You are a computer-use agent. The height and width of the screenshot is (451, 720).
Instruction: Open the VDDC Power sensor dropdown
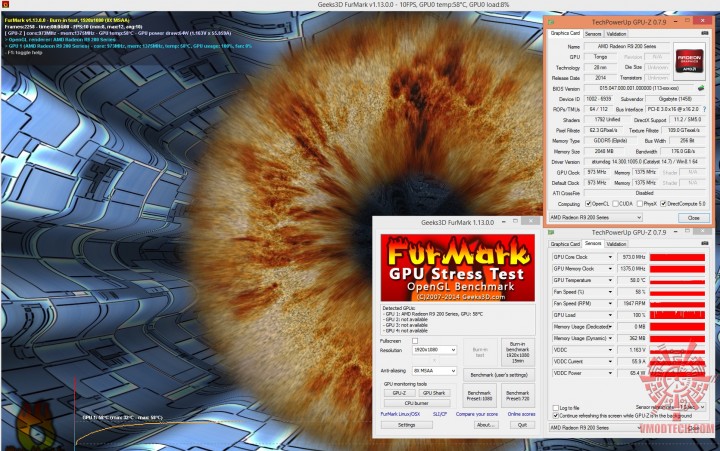point(610,373)
